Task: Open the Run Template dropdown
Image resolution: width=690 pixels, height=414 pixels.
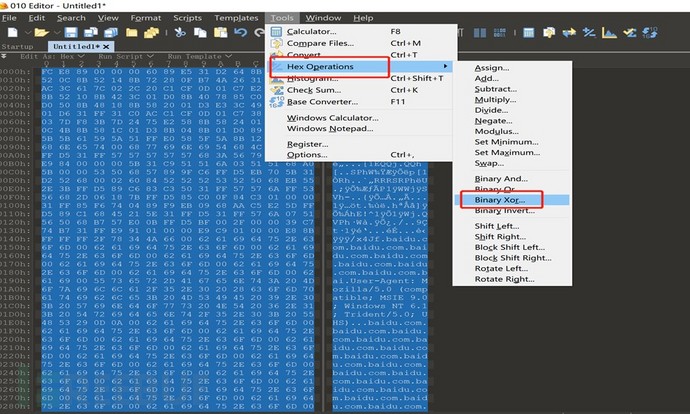Action: click(199, 56)
